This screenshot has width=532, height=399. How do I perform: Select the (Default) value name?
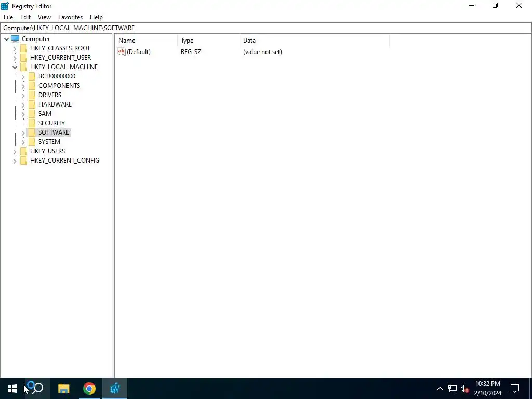138,52
